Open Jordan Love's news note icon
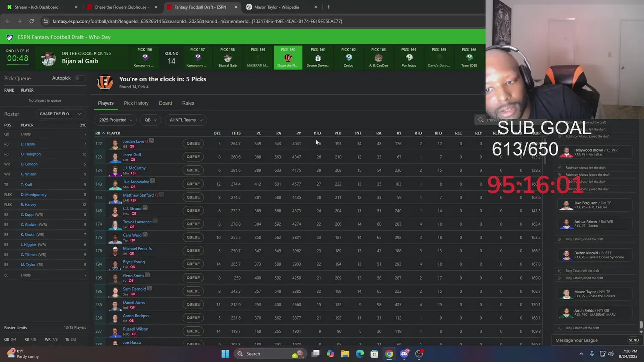Image resolution: width=644 pixels, height=362 pixels. click(x=151, y=141)
